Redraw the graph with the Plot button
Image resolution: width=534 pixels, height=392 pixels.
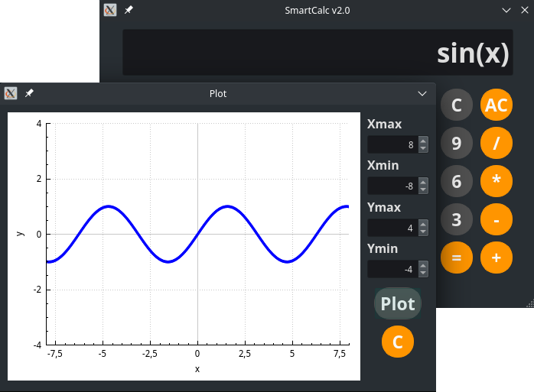click(398, 303)
